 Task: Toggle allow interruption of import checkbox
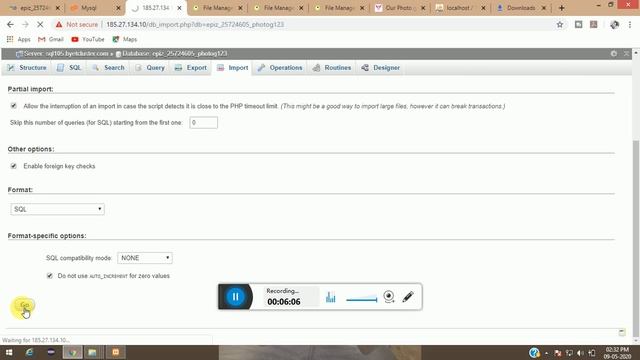click(x=14, y=106)
